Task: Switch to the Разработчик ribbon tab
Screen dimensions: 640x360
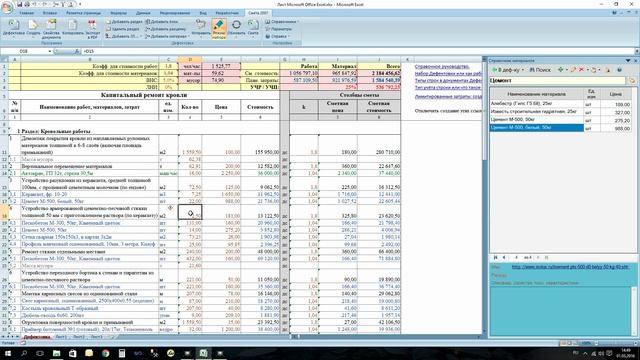Action: pyautogui.click(x=227, y=13)
